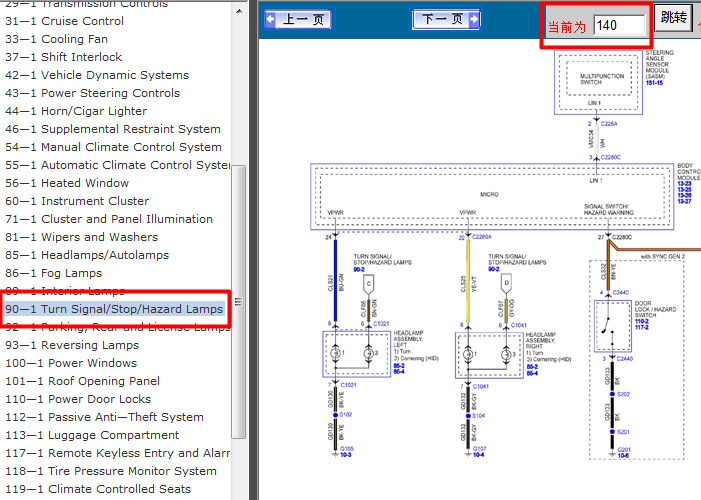Image resolution: width=701 pixels, height=500 pixels.
Task: Click splice label S104
Action: pyautogui.click(x=478, y=415)
